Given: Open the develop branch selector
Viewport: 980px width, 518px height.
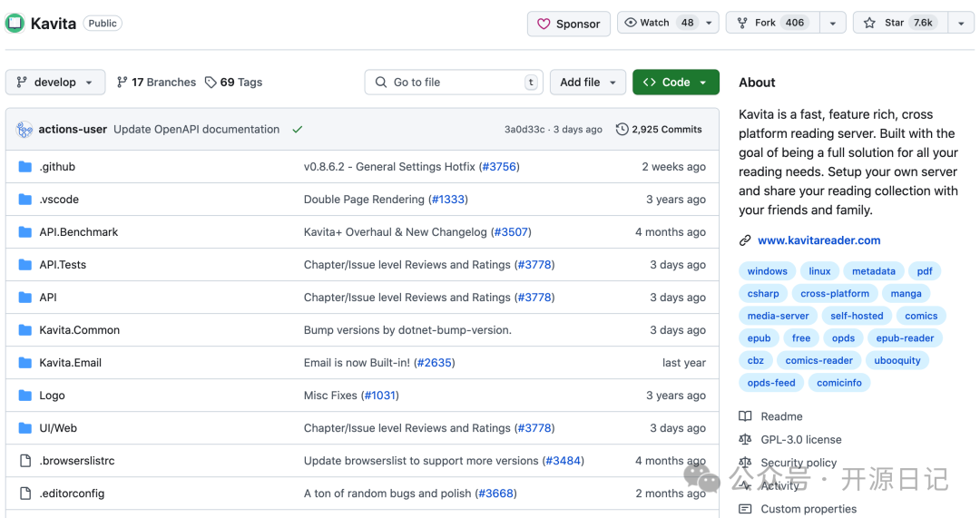Looking at the screenshot, I should 55,83.
